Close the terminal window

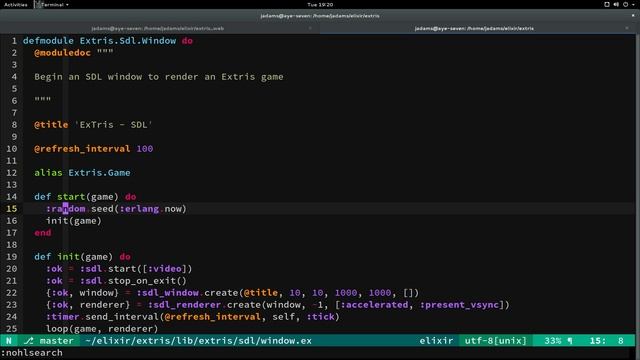pyautogui.click(x=633, y=16)
